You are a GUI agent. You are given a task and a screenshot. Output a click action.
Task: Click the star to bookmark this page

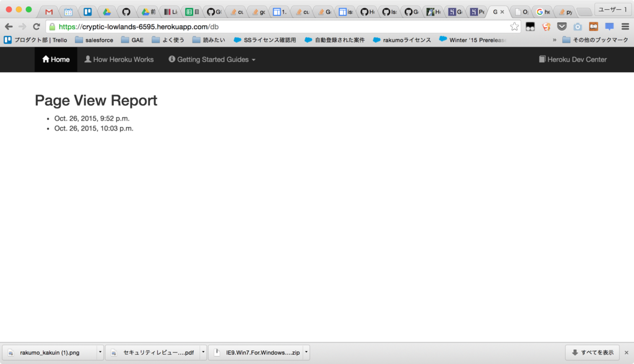pos(514,27)
